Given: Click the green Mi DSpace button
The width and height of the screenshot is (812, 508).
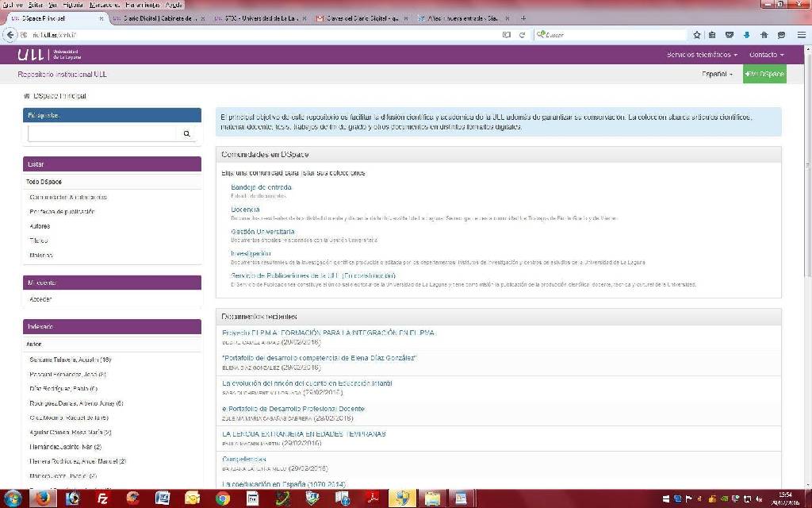Looking at the screenshot, I should pos(764,74).
